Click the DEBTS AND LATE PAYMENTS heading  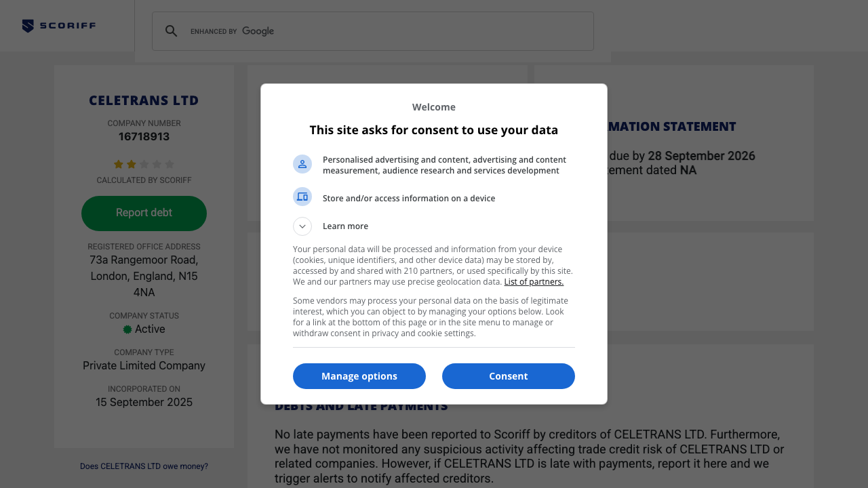pos(361,405)
